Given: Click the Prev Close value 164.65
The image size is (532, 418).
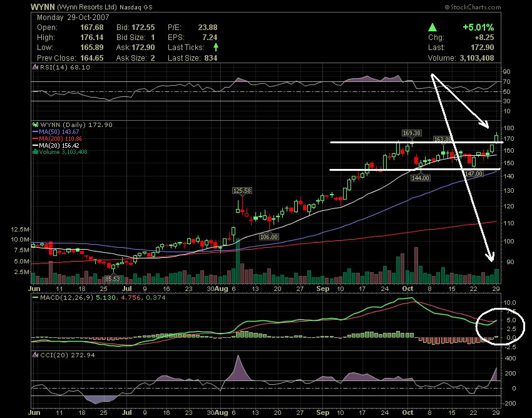Looking at the screenshot, I should click(x=92, y=58).
